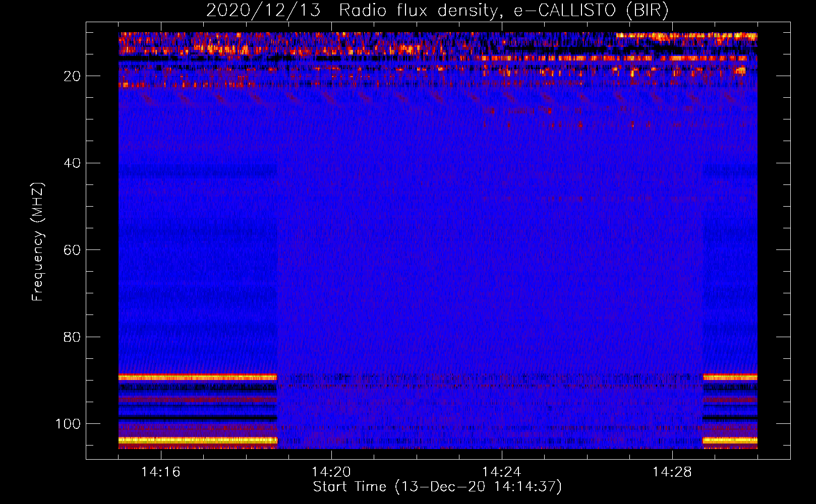816x504 pixels.
Task: Click the '14:16' time tick label
Action: coord(161,472)
